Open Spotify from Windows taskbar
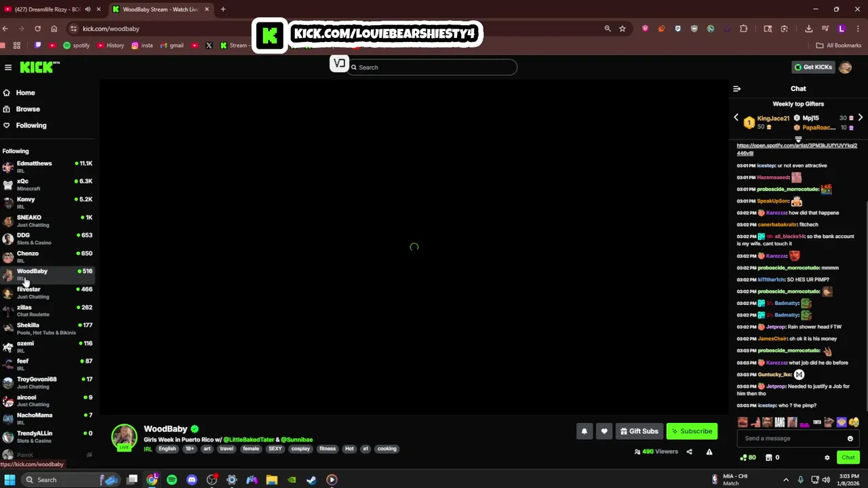The width and height of the screenshot is (868, 488). tap(172, 480)
